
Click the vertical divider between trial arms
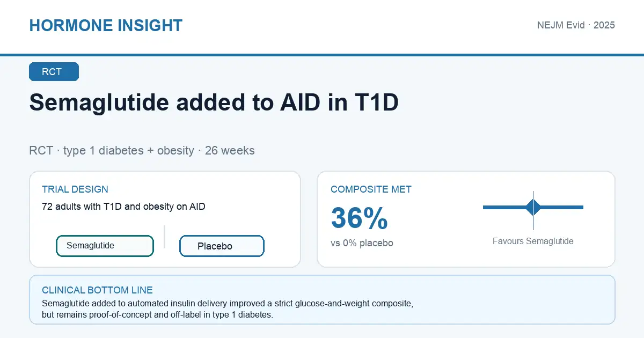(164, 237)
